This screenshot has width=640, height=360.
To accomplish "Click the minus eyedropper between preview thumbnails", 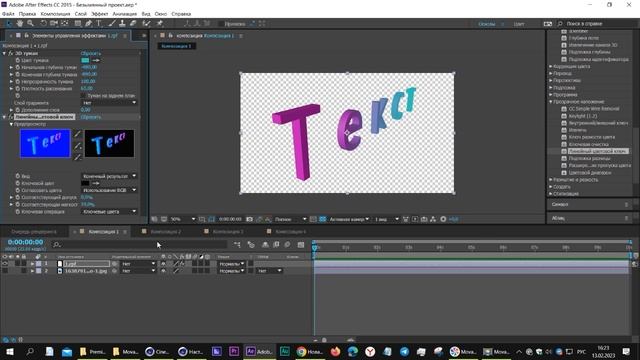I will tap(77, 157).
